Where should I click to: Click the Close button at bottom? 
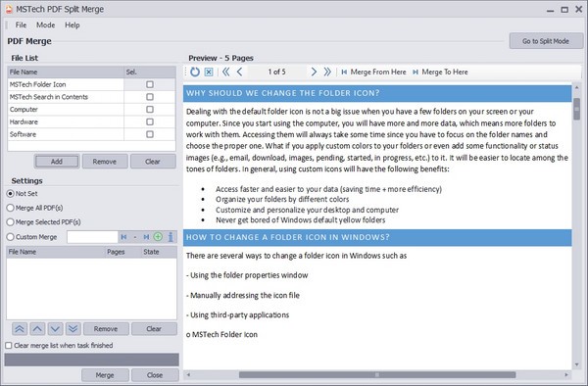tap(155, 375)
